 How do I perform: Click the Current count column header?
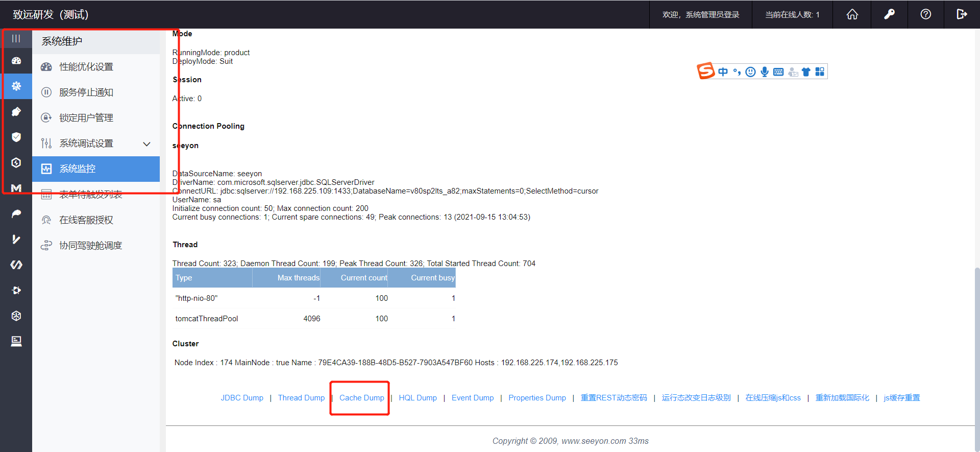click(354, 278)
